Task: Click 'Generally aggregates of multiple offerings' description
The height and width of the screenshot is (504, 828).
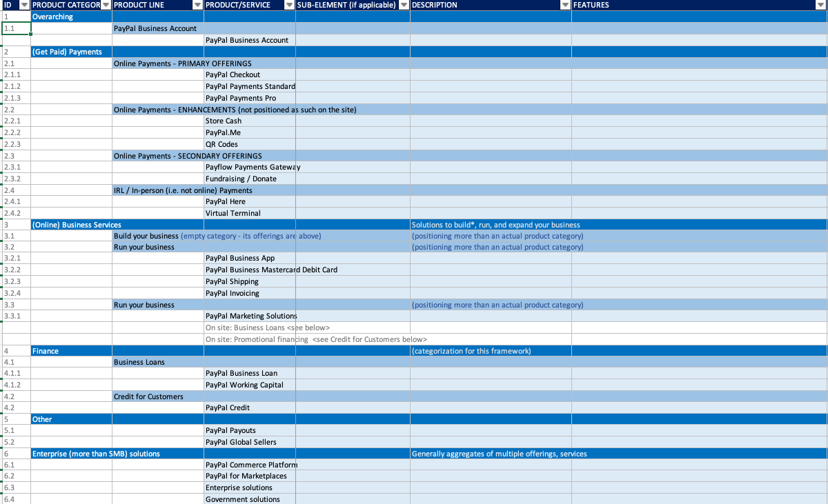Action: tap(491, 454)
